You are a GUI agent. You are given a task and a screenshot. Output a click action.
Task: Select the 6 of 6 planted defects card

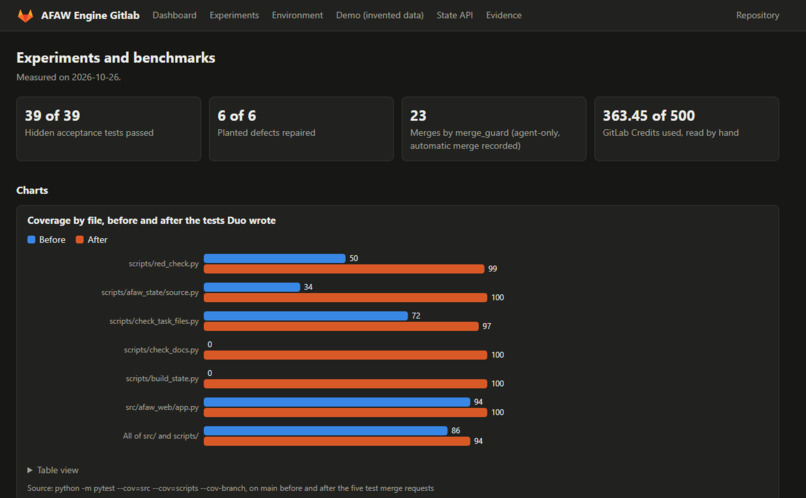click(301, 128)
